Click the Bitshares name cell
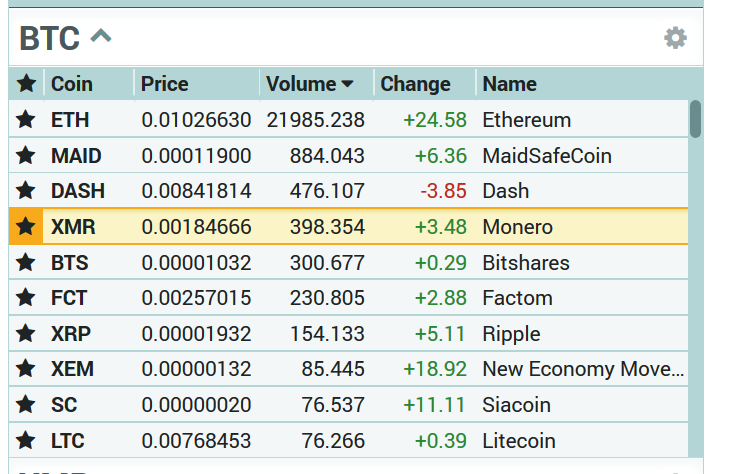The image size is (731, 474). click(x=526, y=263)
